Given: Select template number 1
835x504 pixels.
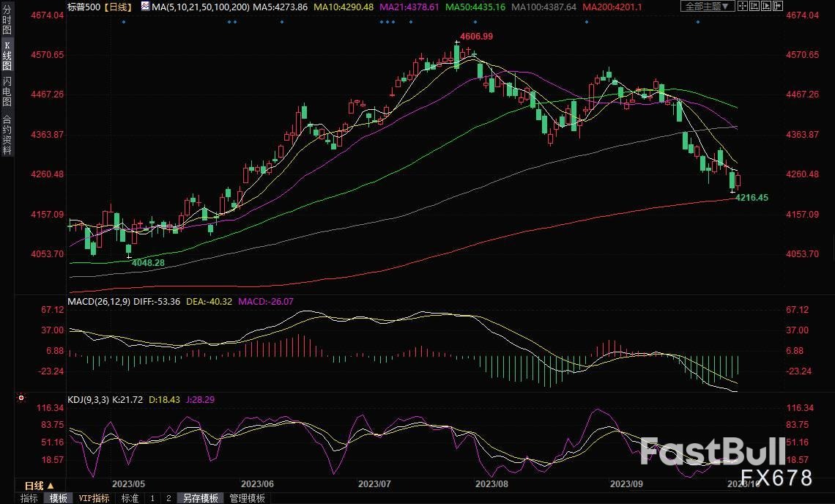Looking at the screenshot, I should [152, 498].
